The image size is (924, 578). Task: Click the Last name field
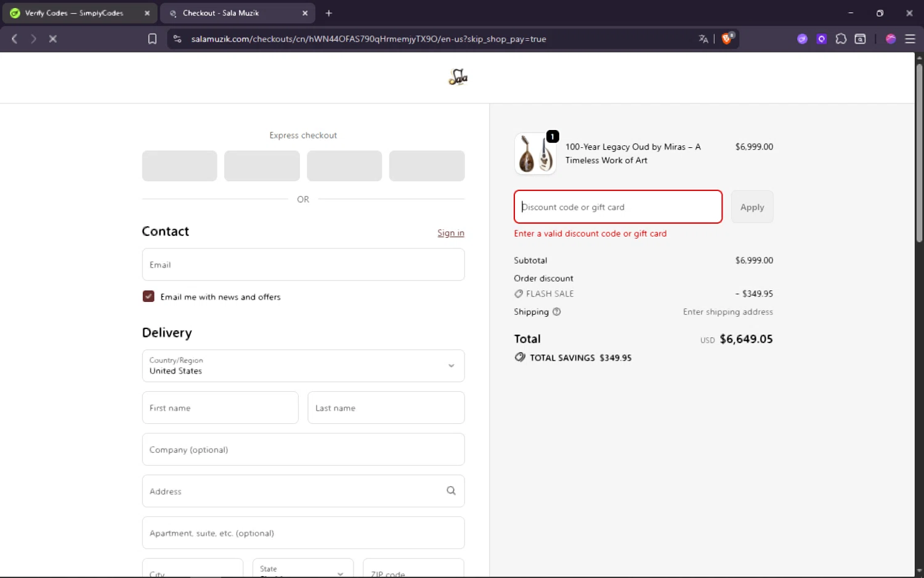[386, 408]
